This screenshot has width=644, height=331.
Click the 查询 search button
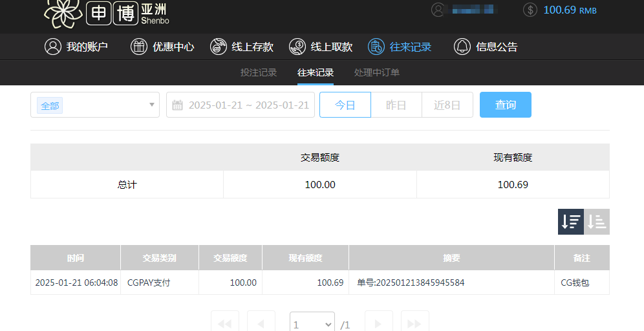[505, 105]
